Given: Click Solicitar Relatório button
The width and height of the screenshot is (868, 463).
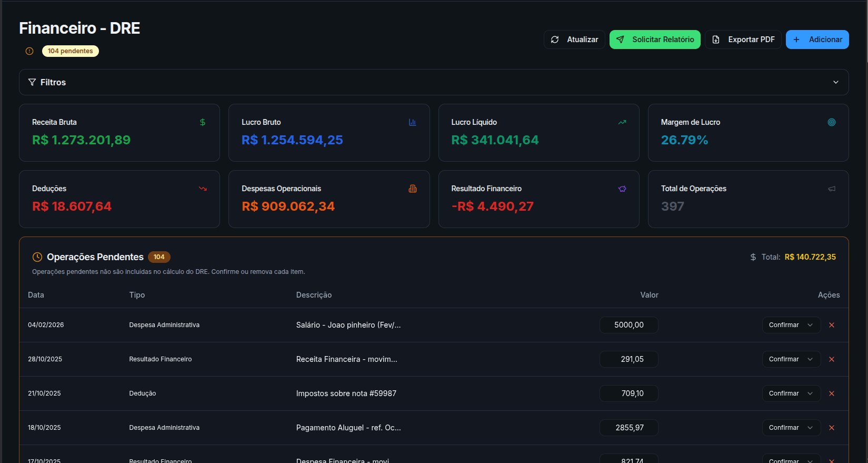Looking at the screenshot, I should tap(655, 40).
